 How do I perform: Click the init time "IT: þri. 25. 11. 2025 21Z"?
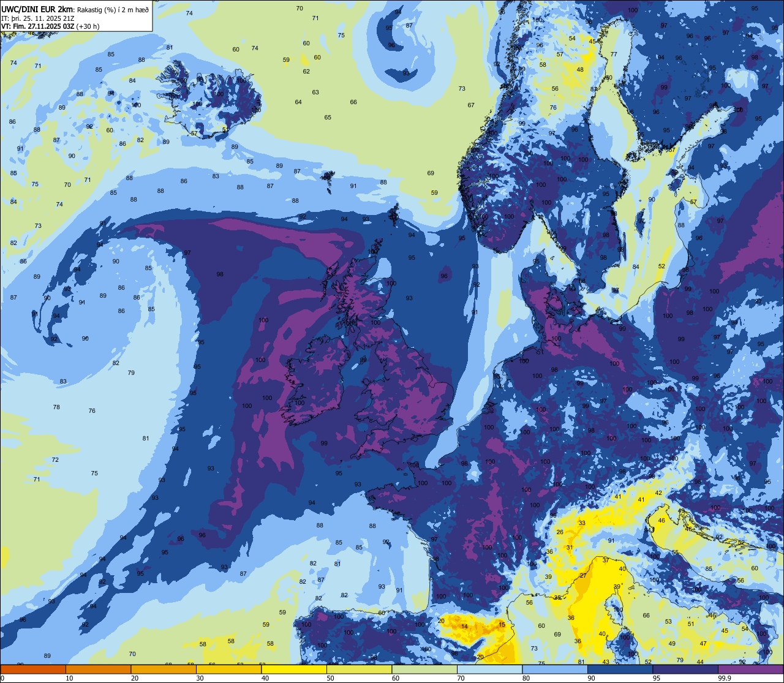click(41, 18)
